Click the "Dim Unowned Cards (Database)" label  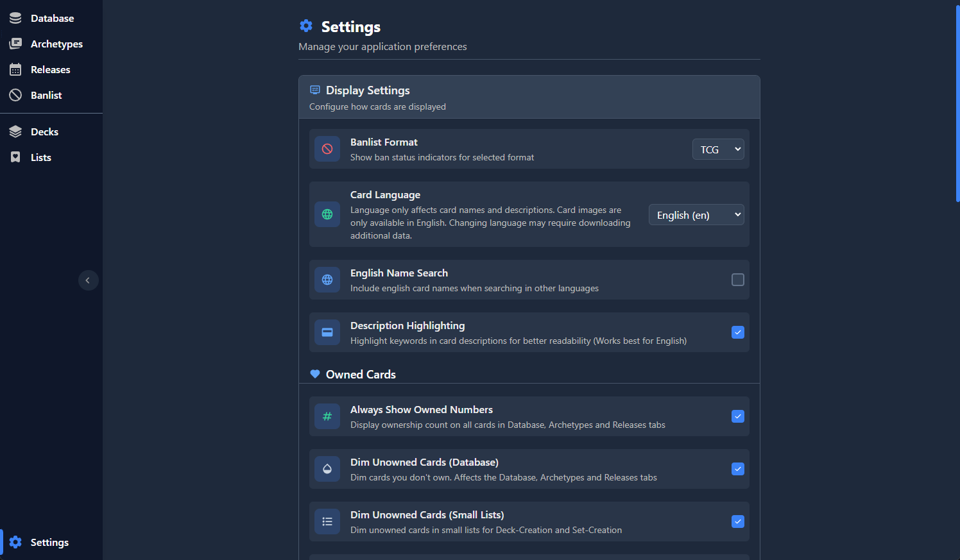tap(424, 462)
